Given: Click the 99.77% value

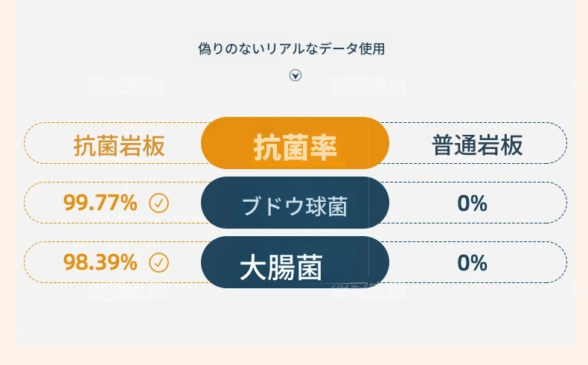Looking at the screenshot, I should coord(100,203).
